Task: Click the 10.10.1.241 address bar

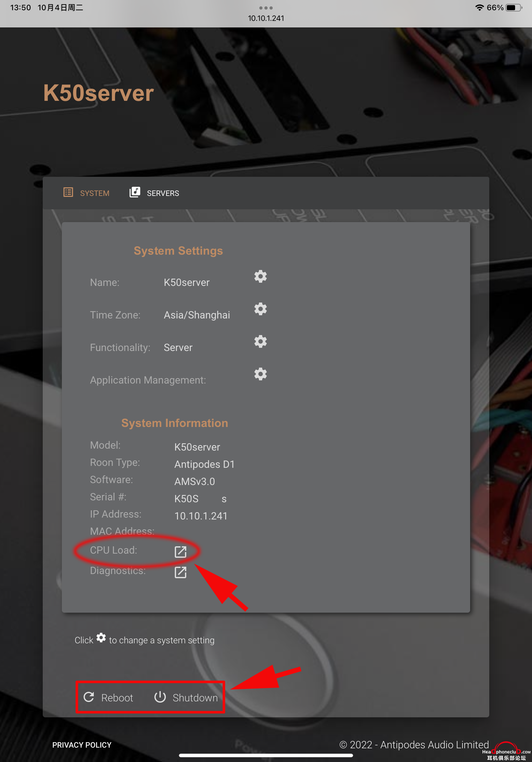Action: click(266, 18)
